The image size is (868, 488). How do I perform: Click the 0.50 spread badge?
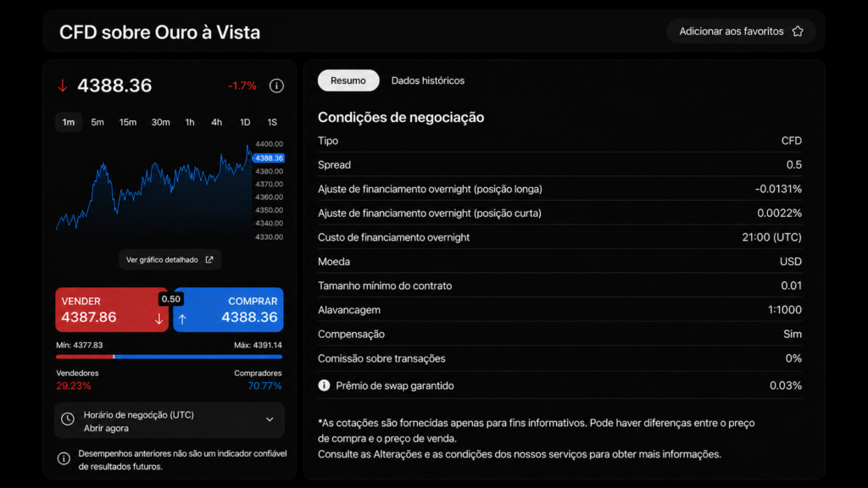tap(170, 299)
